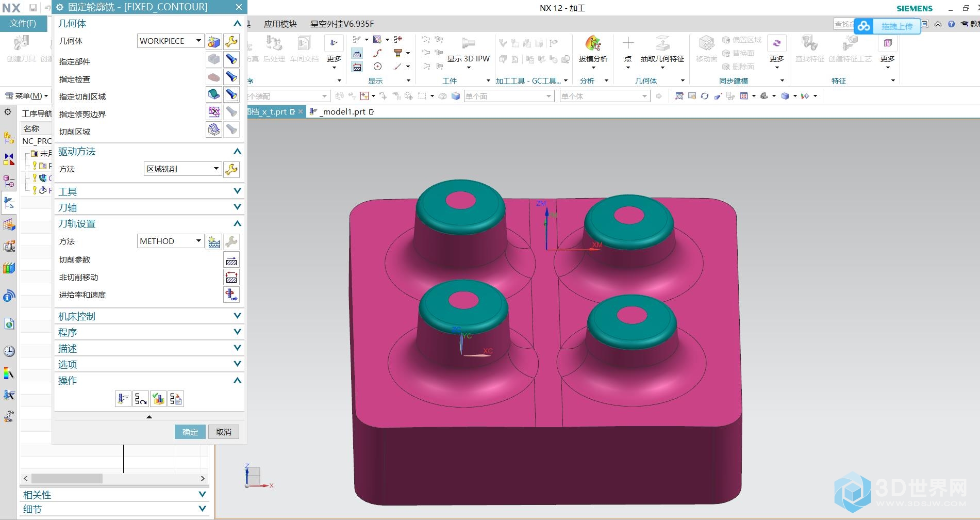Open the 文件(F) menu
Image resolution: width=980 pixels, height=520 pixels.
[23, 23]
